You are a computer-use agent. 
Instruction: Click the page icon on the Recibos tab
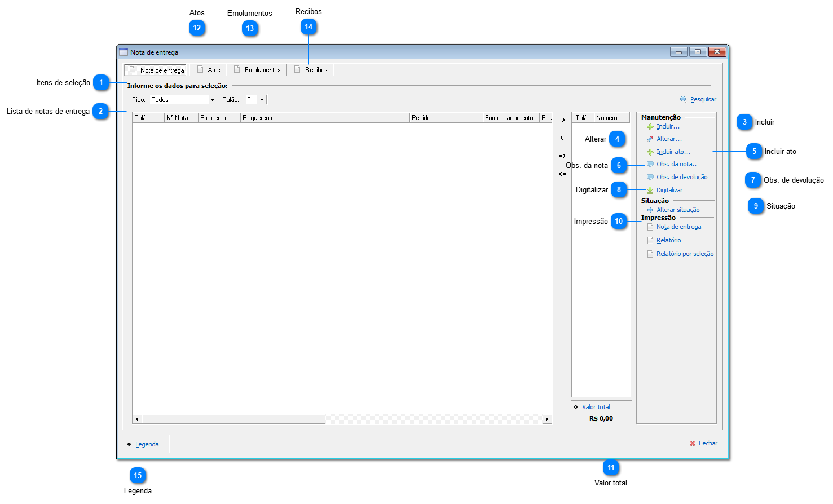[x=297, y=69]
